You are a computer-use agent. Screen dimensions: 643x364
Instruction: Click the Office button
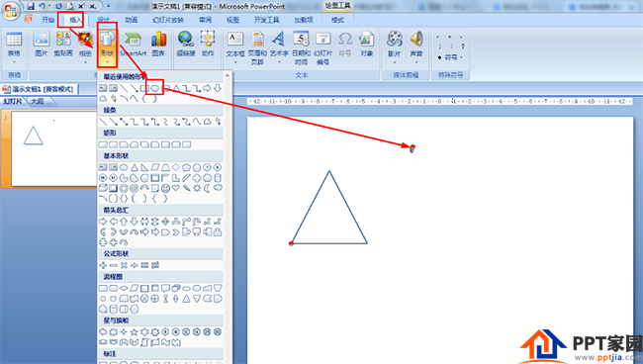11,10
